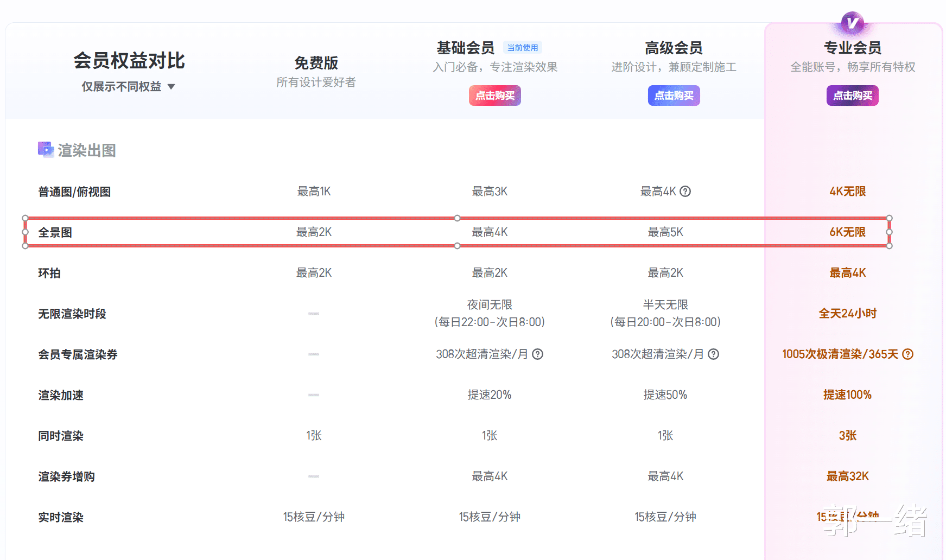Click 15核豆/分钟 under 免费版

(314, 517)
